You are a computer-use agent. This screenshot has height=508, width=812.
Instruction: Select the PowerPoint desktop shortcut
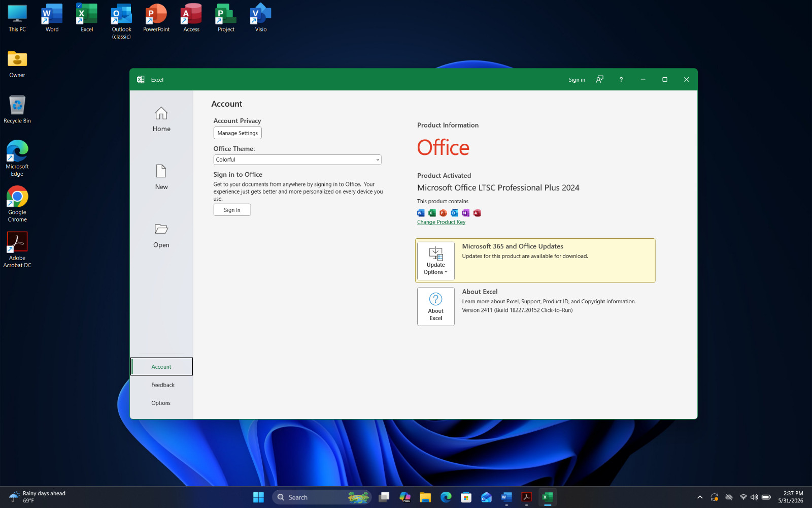pyautogui.click(x=156, y=18)
